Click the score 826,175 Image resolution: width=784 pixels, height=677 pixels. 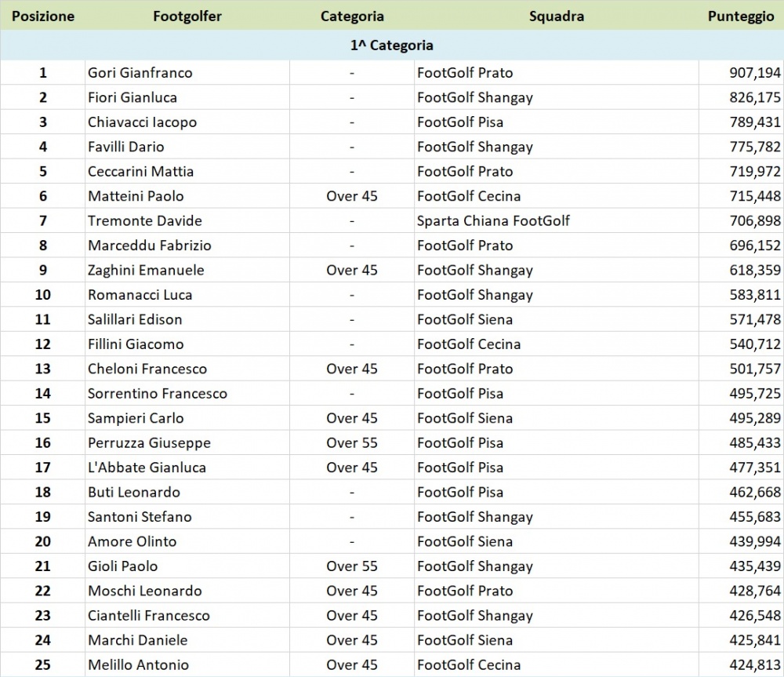click(755, 97)
